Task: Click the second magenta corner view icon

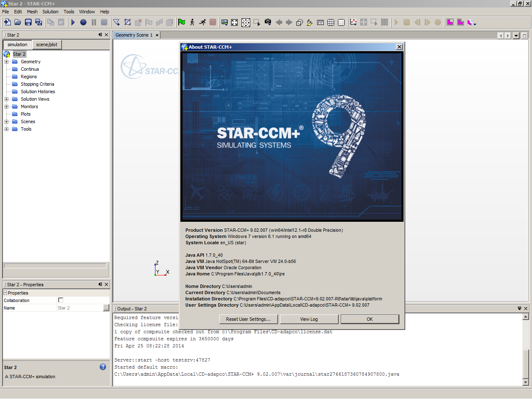Action: pyautogui.click(x=461, y=22)
